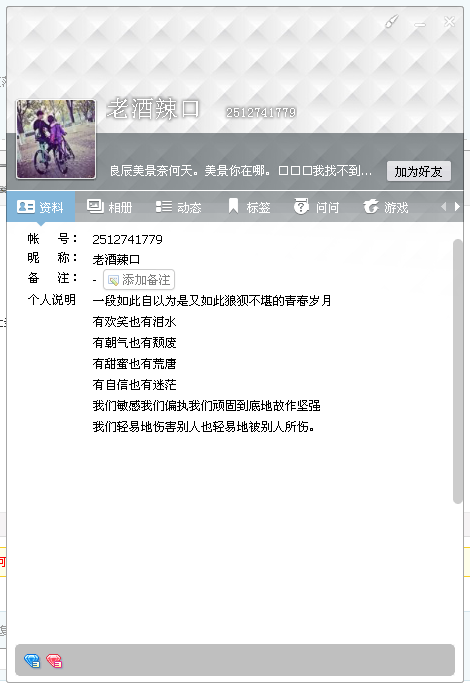Click the bookmark icon beside 标签
This screenshot has width=470, height=689.
click(x=234, y=206)
